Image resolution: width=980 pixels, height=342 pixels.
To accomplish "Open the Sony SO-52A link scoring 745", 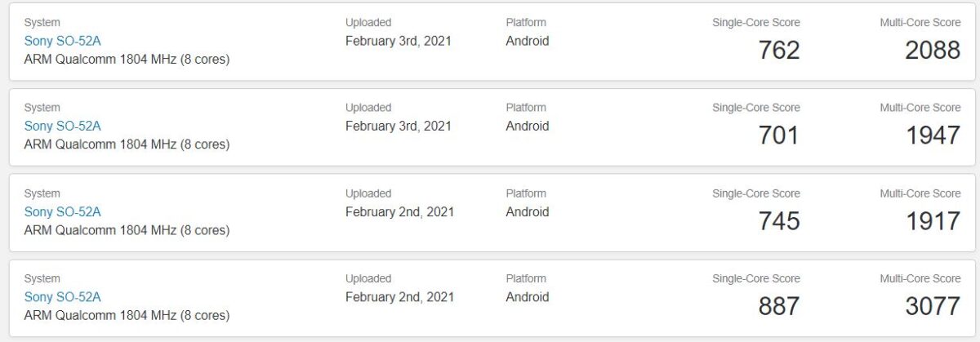I will tap(62, 211).
